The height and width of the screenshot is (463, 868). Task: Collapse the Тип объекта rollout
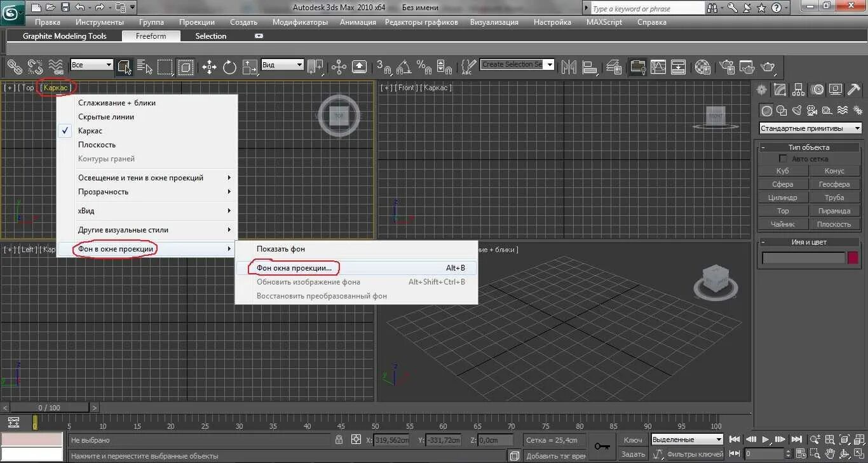pyautogui.click(x=809, y=147)
